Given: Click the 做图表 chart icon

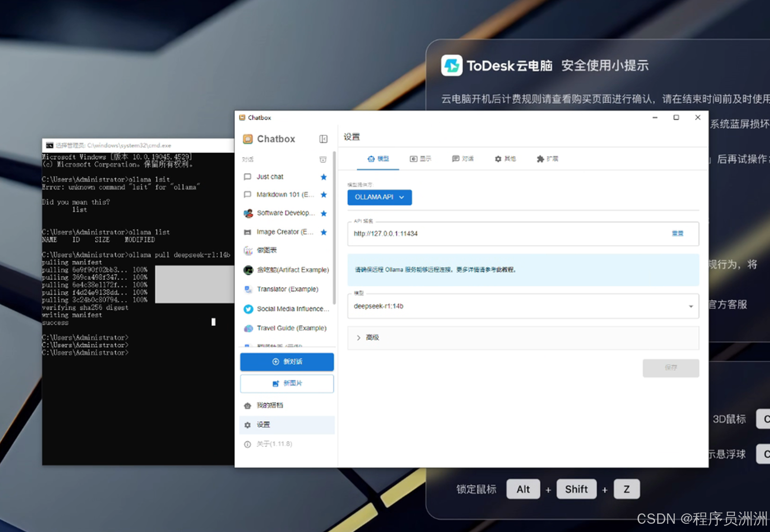Looking at the screenshot, I should tap(248, 250).
